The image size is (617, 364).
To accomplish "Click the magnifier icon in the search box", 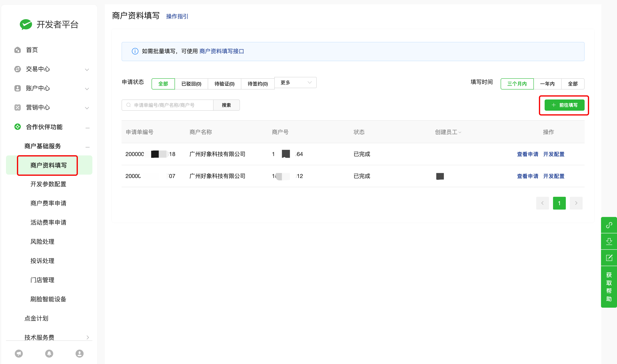I will click(128, 105).
